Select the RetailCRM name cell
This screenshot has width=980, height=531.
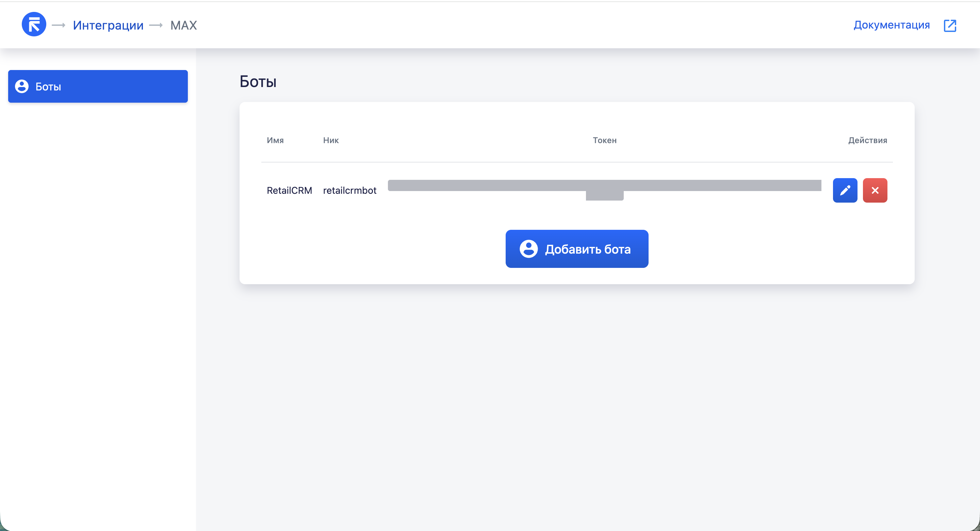[x=289, y=190]
